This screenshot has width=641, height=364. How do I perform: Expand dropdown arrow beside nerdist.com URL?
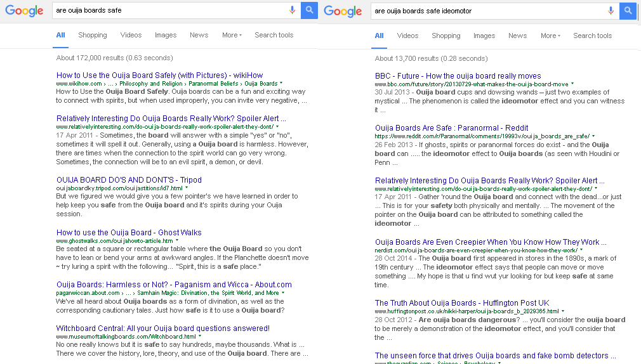581,250
